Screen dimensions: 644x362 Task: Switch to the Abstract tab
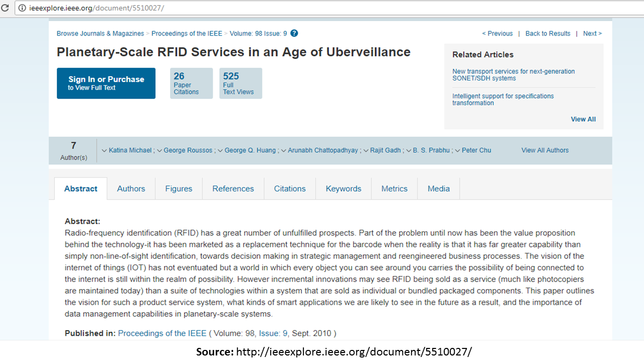80,189
